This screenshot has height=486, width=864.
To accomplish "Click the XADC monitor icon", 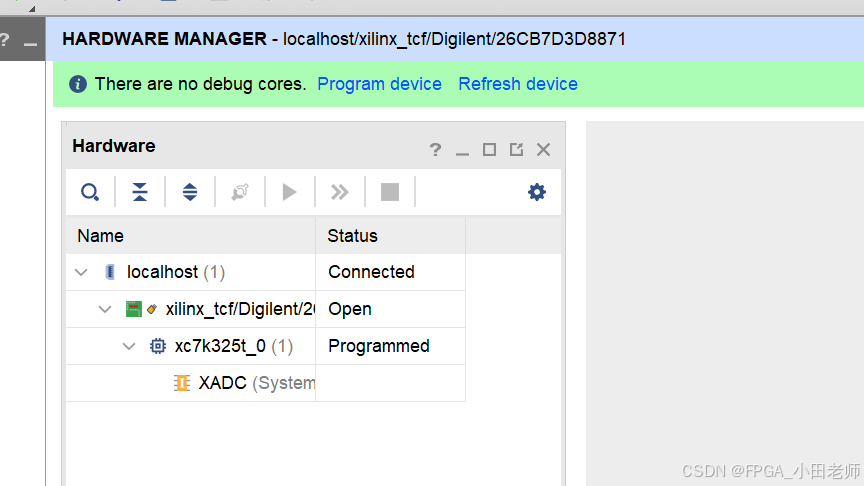I will 182,383.
